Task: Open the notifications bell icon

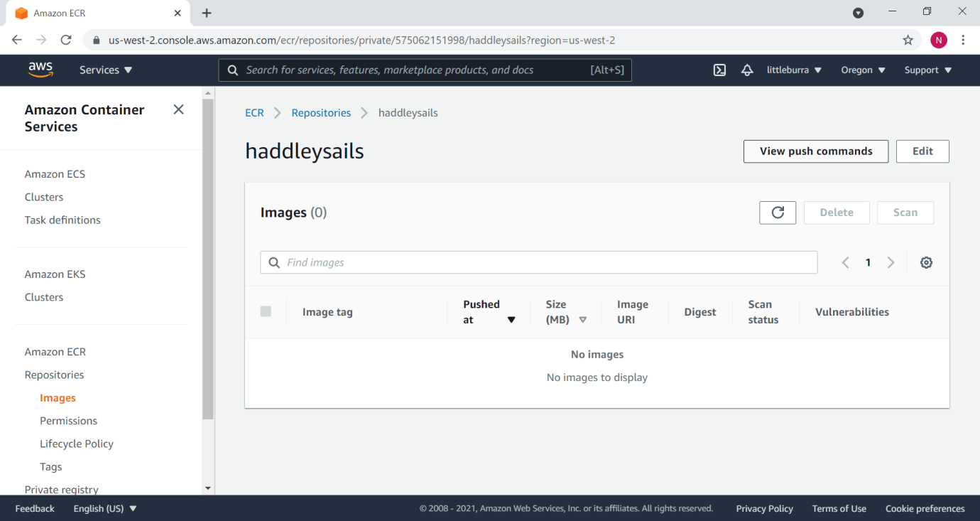Action: [x=747, y=70]
